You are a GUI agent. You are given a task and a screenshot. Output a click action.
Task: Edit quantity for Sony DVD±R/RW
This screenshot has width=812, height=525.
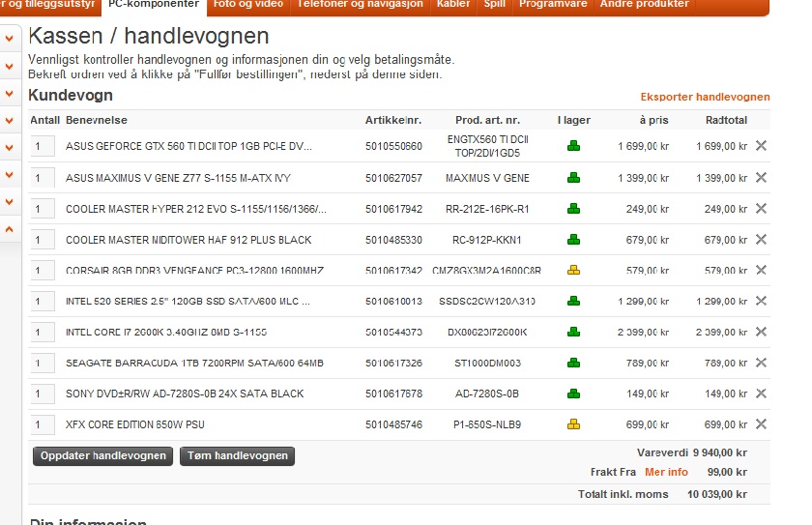click(x=43, y=394)
